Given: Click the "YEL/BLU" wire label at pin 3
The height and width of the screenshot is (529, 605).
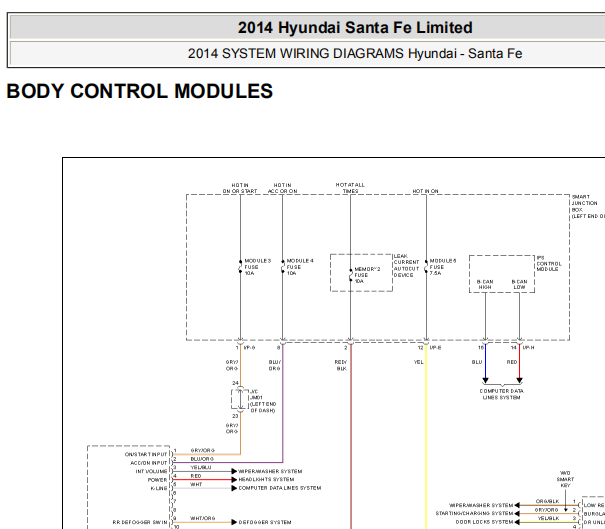Looking at the screenshot, I should click(201, 467).
